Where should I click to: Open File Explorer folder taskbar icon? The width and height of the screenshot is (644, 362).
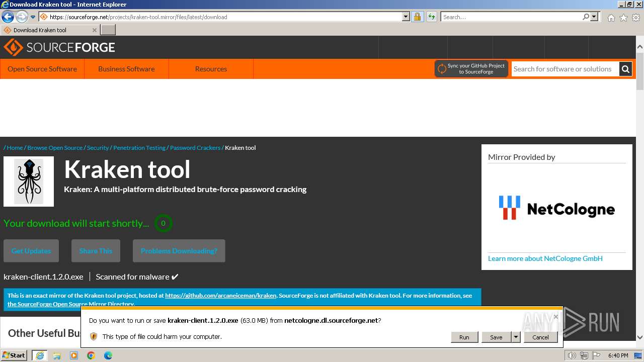[57, 355]
